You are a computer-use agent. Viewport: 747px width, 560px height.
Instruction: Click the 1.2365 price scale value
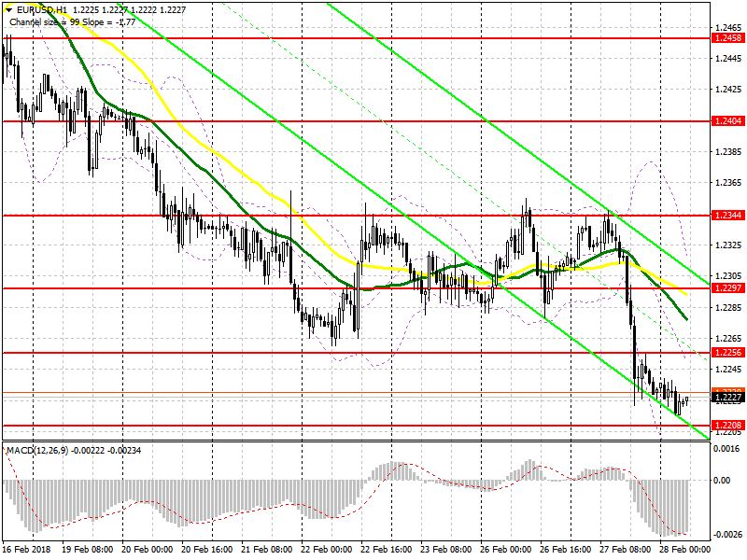(x=728, y=183)
